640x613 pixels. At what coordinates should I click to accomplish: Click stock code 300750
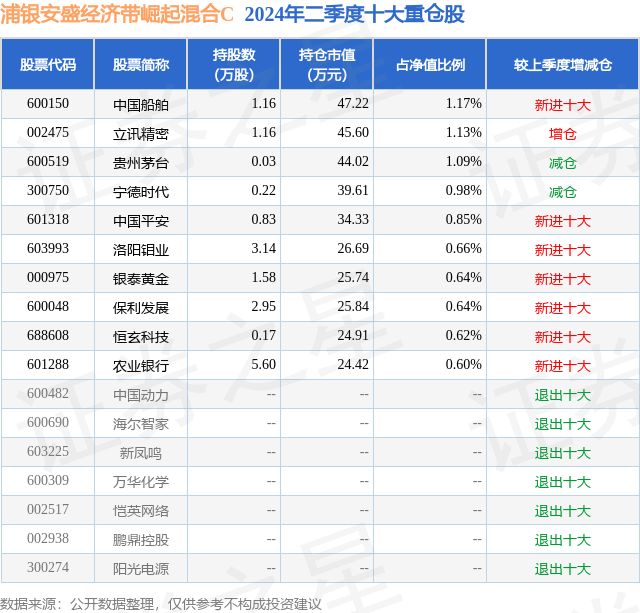48,191
